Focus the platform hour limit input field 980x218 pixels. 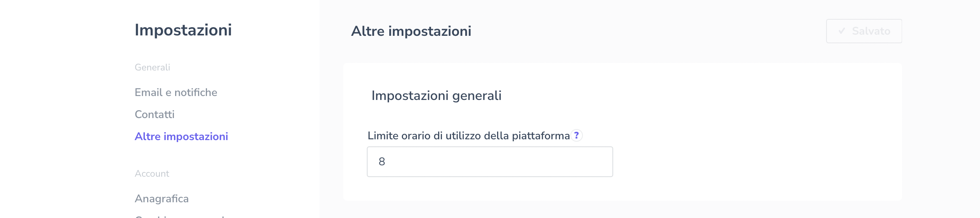point(490,162)
